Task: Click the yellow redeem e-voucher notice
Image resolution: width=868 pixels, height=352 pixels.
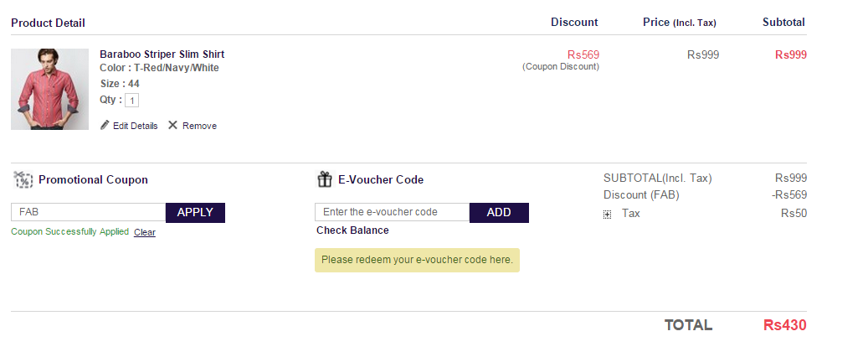Action: [418, 260]
